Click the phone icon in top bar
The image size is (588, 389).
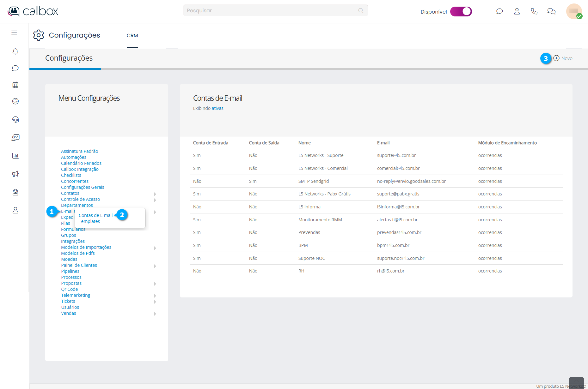534,11
